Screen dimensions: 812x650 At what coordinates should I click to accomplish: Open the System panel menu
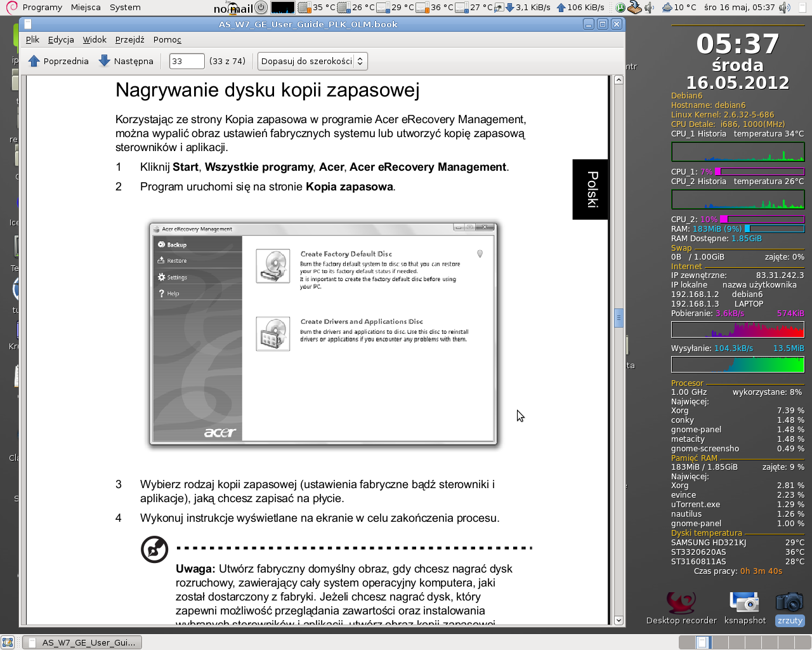(x=125, y=8)
